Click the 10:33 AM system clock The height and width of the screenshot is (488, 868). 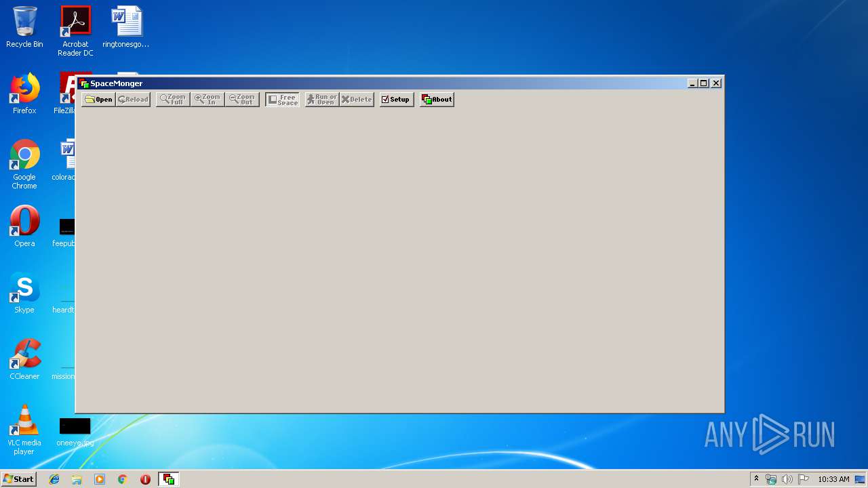(833, 479)
